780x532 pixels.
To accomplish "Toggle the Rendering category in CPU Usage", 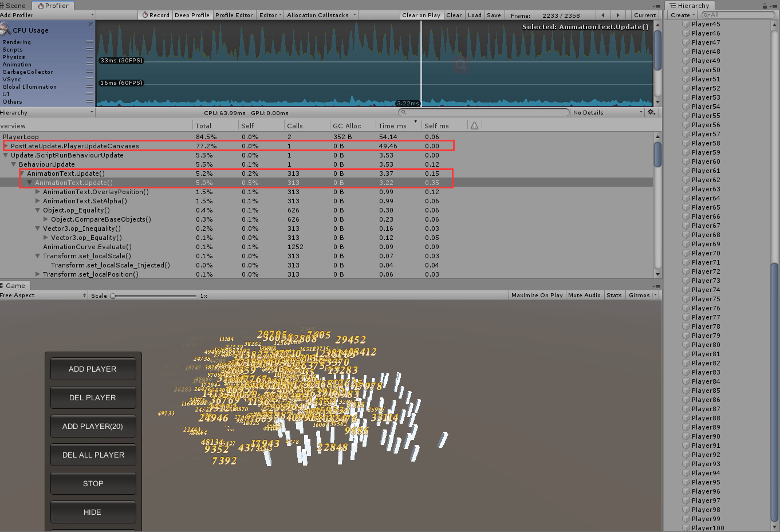I will [x=17, y=42].
